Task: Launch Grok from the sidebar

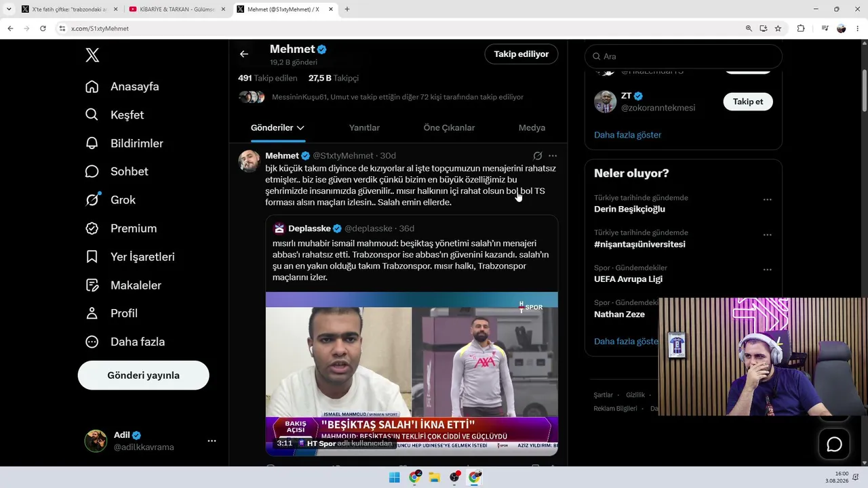Action: (x=111, y=200)
